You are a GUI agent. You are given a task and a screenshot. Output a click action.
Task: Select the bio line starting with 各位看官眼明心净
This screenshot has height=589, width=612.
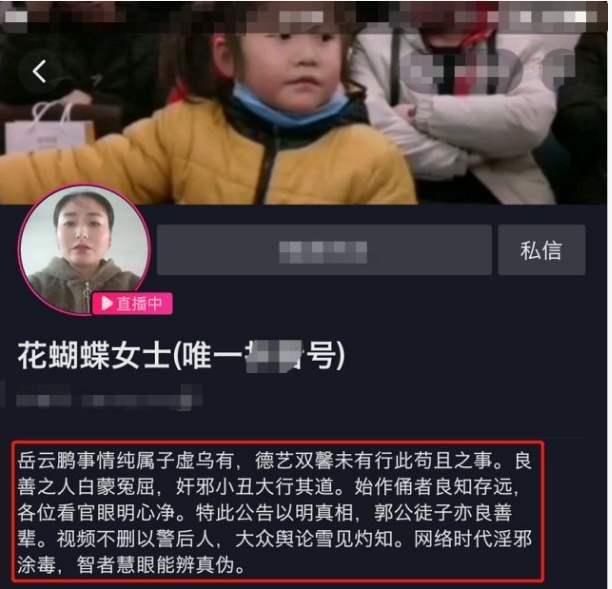265,513
